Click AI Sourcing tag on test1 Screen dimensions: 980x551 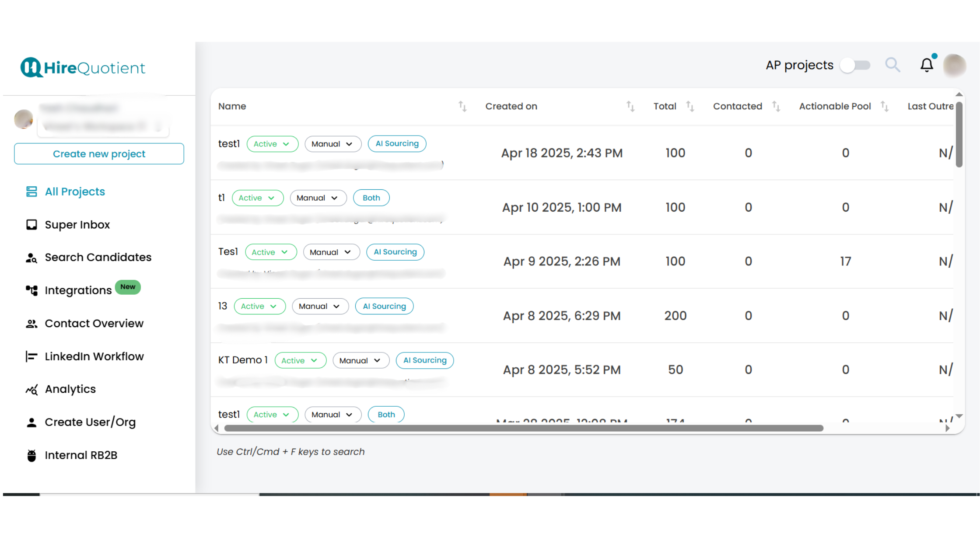click(397, 144)
